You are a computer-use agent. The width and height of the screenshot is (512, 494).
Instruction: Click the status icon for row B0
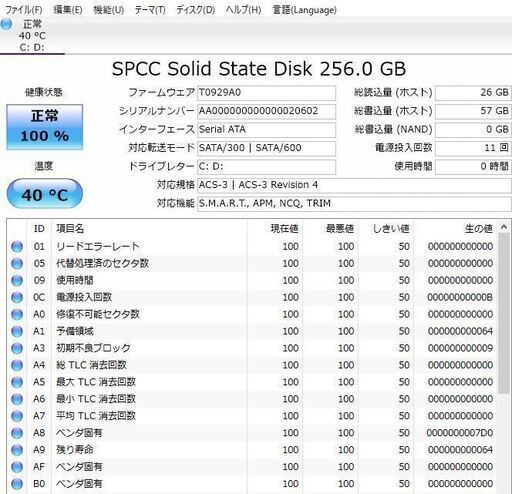click(x=17, y=484)
